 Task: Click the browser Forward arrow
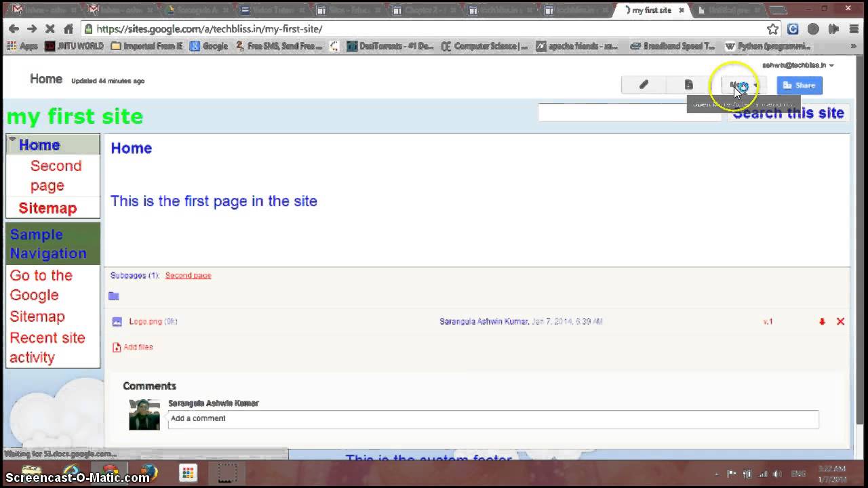point(32,28)
